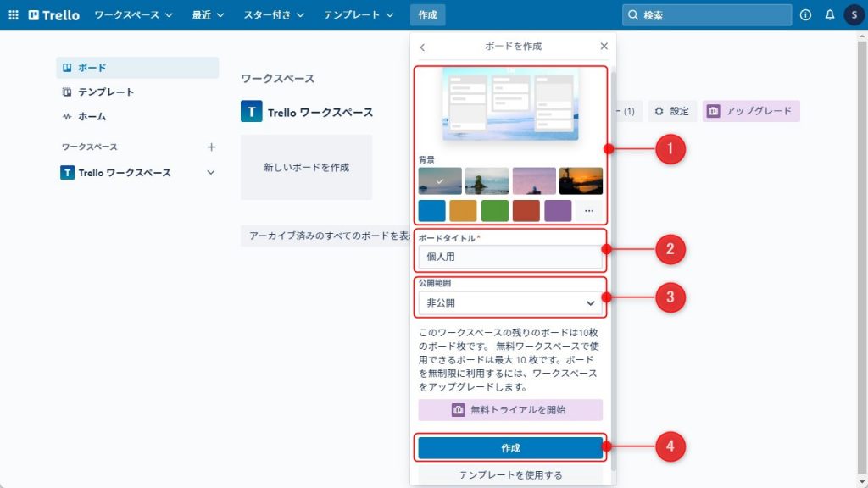The image size is (868, 488).
Task: Click the blue 作成 button in panel
Action: click(x=509, y=448)
